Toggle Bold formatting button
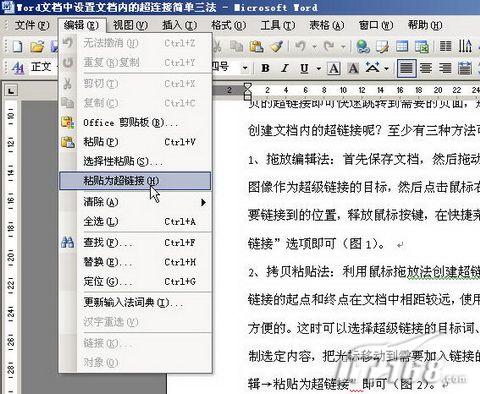This screenshot has height=394, width=480. click(x=266, y=68)
